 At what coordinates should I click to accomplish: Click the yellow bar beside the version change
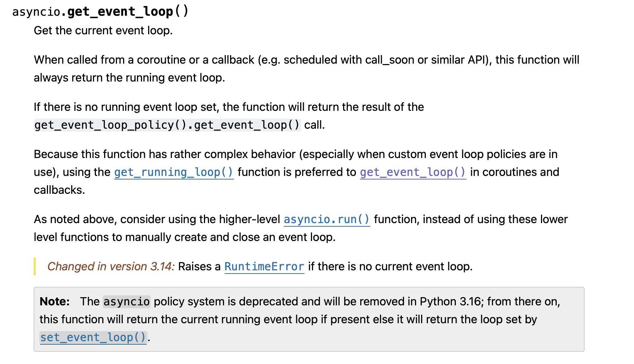35,266
